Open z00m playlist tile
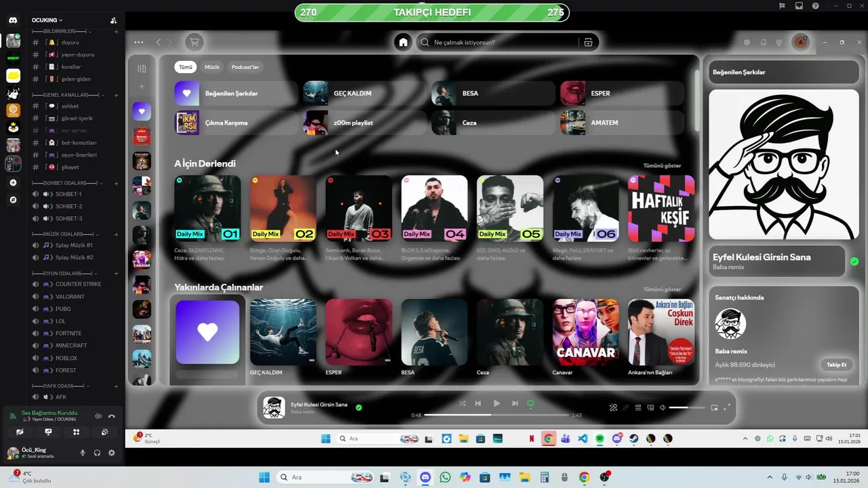 click(365, 123)
